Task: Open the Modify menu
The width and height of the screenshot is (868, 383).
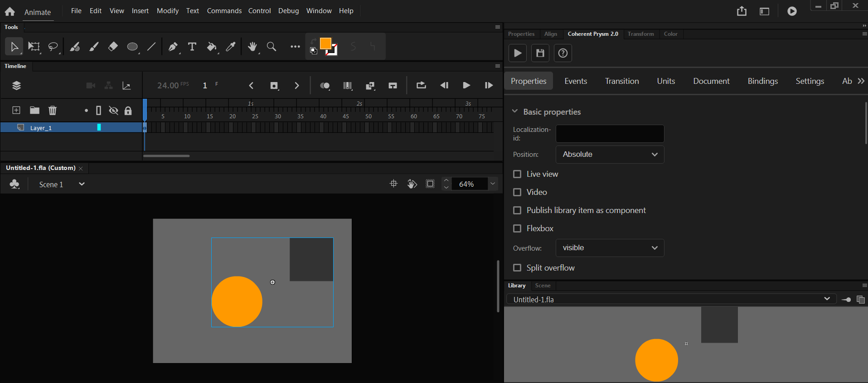Action: pos(168,10)
